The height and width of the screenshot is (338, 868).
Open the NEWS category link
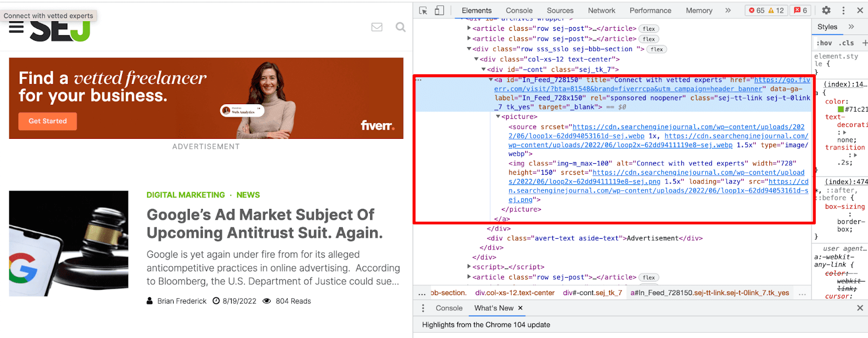click(248, 195)
